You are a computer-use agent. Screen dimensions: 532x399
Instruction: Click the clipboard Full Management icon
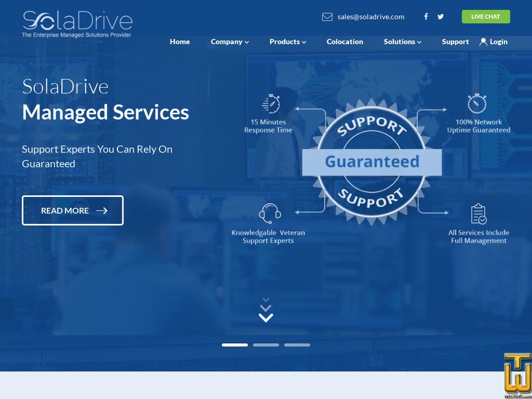click(x=479, y=214)
